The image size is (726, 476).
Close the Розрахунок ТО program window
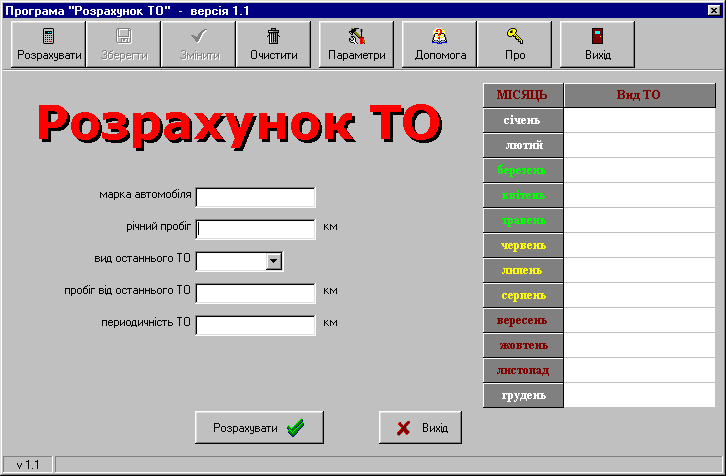pyautogui.click(x=713, y=10)
